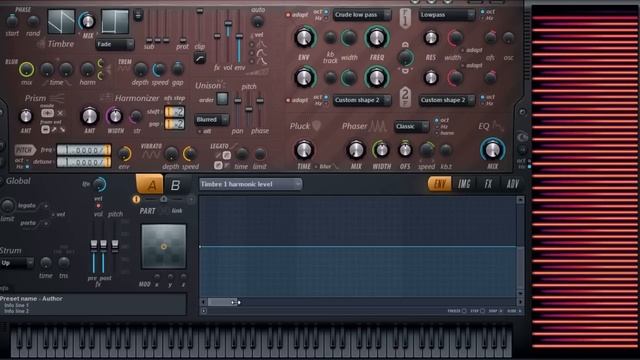Click the Vibrato depth knob

171,154
